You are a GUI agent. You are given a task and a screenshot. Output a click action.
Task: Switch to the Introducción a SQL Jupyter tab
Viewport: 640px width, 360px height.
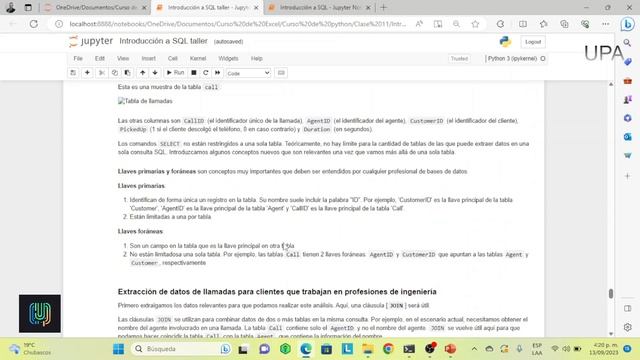pyautogui.click(x=320, y=7)
